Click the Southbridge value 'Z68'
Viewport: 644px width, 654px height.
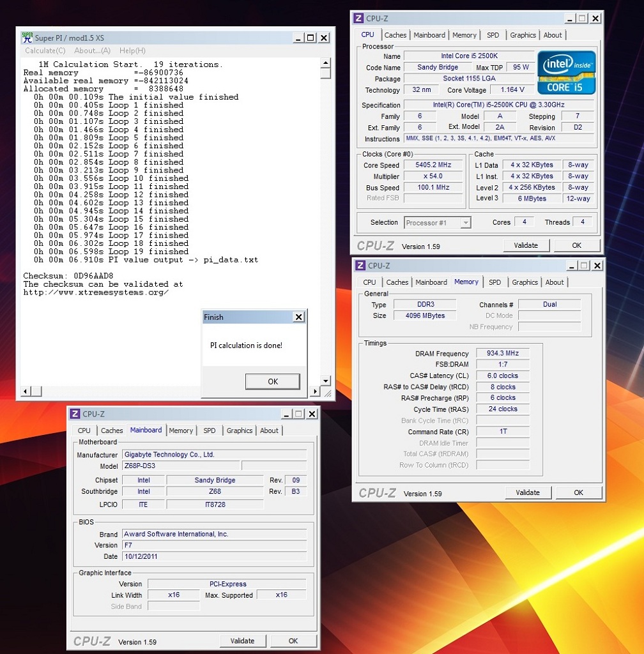(x=215, y=491)
